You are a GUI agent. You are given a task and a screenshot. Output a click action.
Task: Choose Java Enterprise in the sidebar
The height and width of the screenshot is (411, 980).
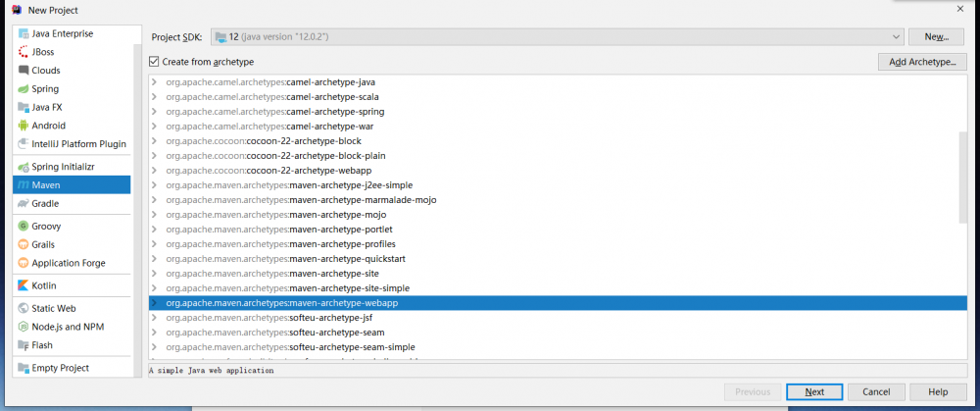pyautogui.click(x=62, y=33)
